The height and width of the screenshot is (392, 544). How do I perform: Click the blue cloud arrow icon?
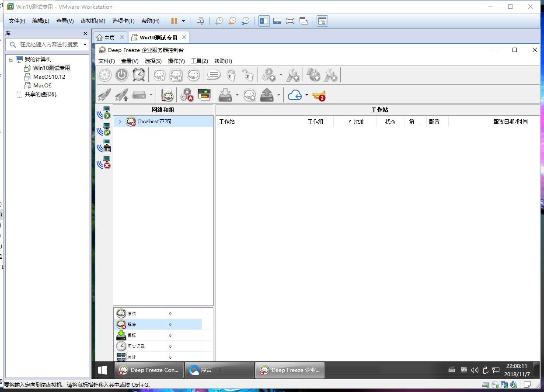pos(295,95)
